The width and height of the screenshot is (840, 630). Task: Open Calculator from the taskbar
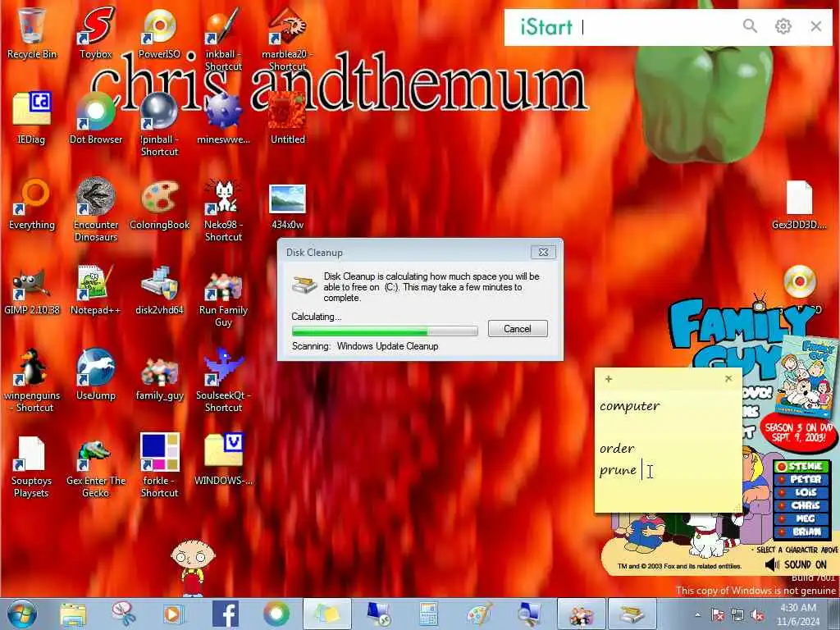[x=428, y=614]
